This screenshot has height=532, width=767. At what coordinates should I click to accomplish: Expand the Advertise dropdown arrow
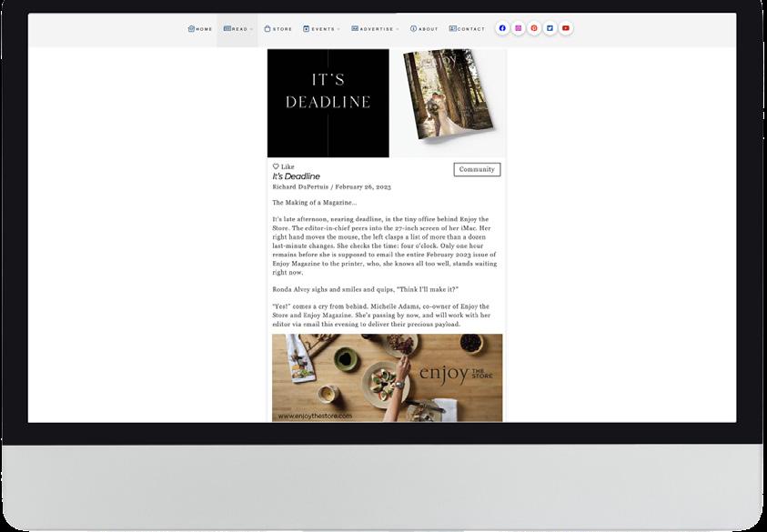(x=398, y=29)
